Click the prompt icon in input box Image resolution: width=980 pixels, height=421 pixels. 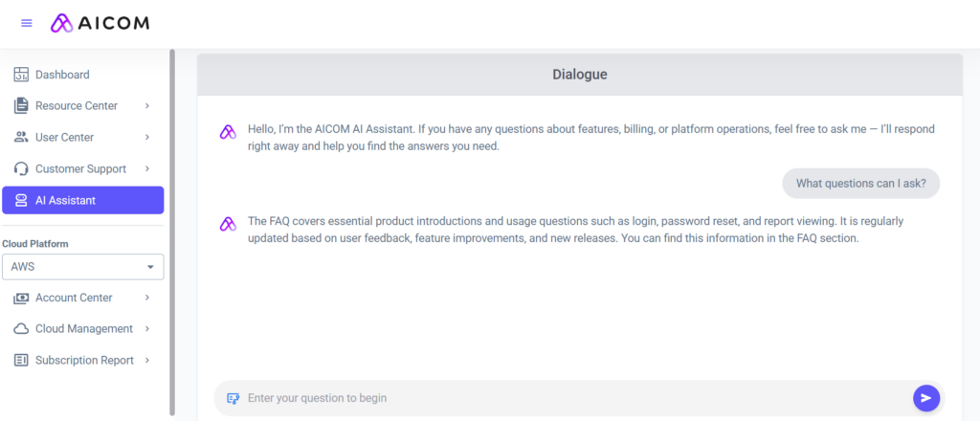[x=233, y=398]
